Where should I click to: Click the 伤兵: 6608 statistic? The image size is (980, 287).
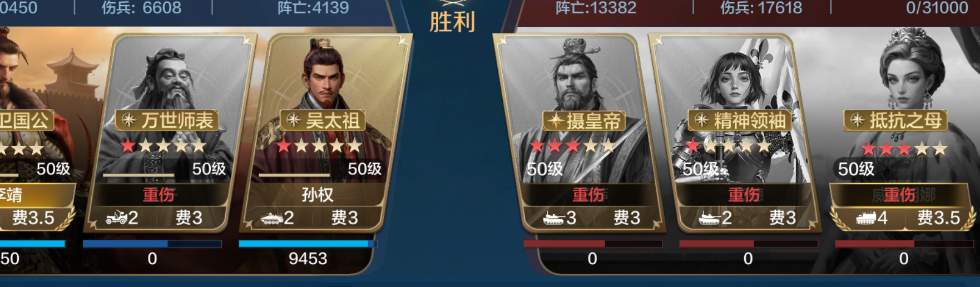(x=141, y=8)
